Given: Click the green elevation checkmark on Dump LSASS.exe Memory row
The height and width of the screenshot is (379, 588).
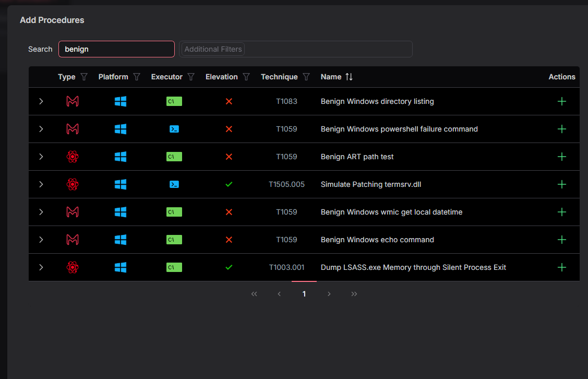Looking at the screenshot, I should click(x=229, y=267).
